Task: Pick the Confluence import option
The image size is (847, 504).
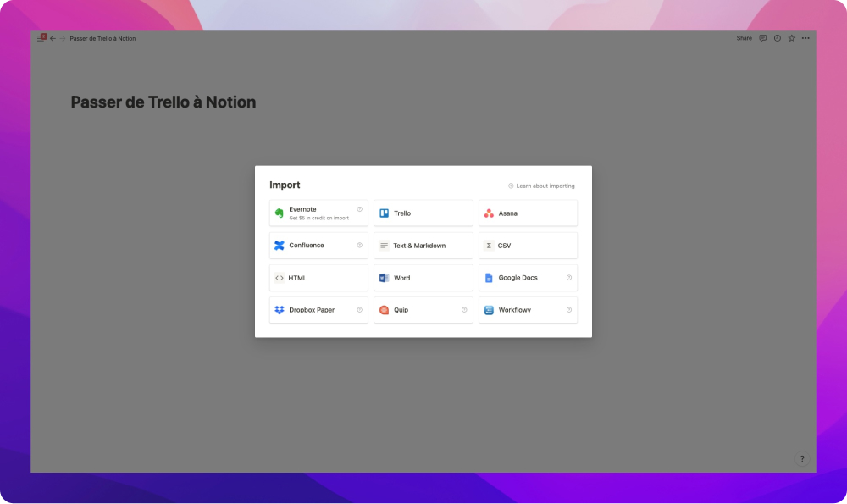Action: pos(318,246)
